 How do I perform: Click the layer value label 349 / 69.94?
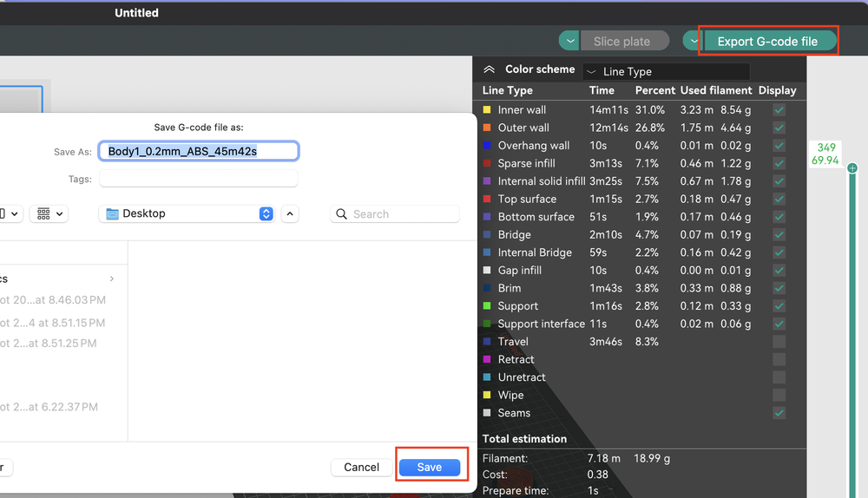(825, 154)
